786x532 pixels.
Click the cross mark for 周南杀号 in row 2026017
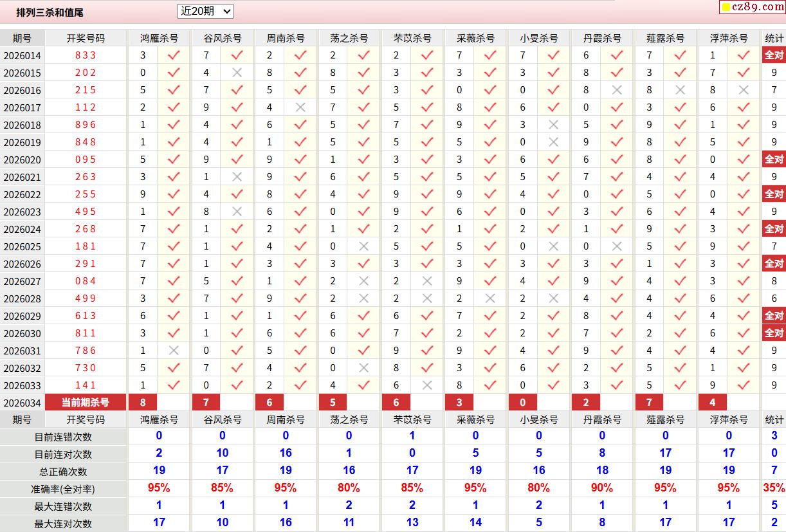300,107
